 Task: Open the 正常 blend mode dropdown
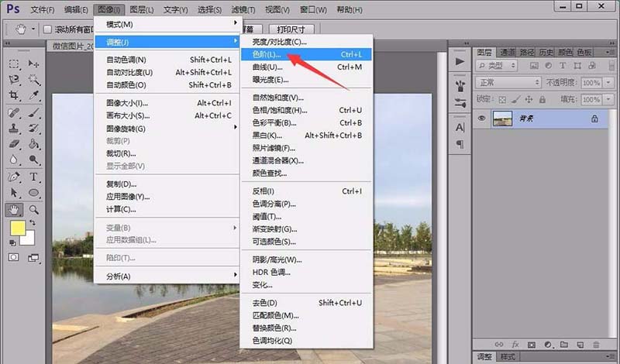(x=509, y=82)
